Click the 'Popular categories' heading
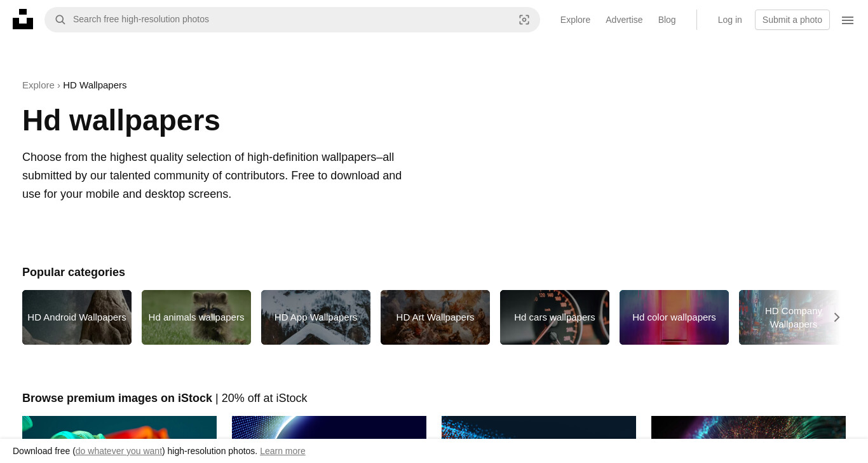The height and width of the screenshot is (463, 868). pyautogui.click(x=74, y=272)
